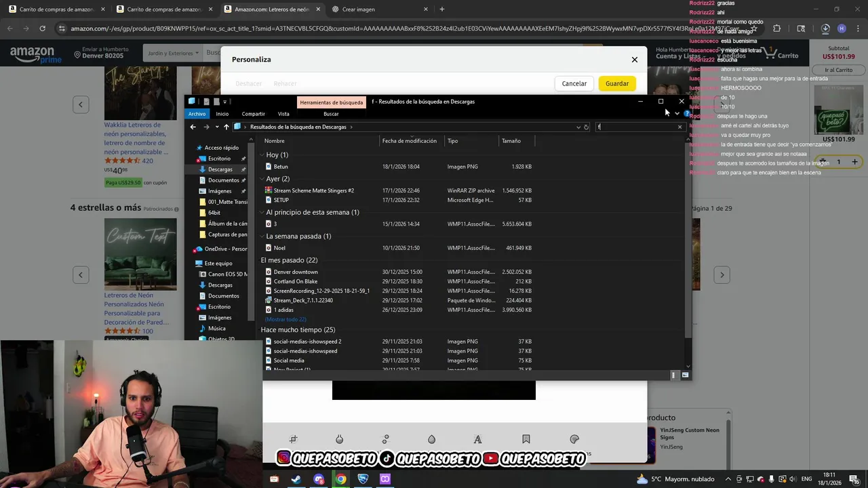The image size is (868, 488).
Task: Refresh the Explorer search results
Action: 587,127
